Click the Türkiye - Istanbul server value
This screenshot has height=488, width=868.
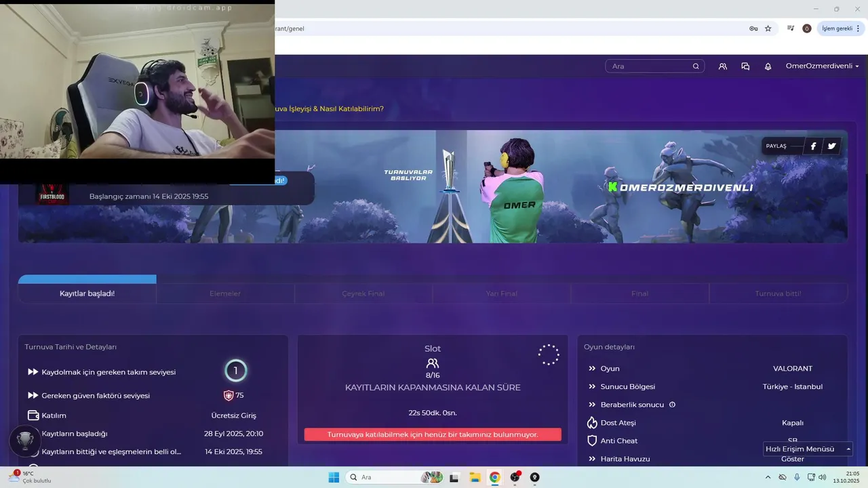pyautogui.click(x=792, y=386)
